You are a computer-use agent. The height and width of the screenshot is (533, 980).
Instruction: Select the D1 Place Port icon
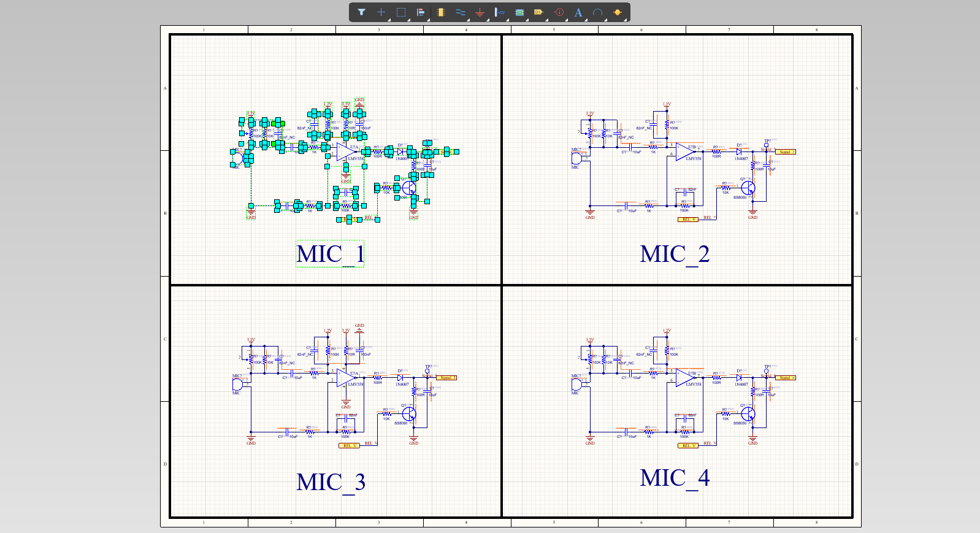pyautogui.click(x=538, y=12)
